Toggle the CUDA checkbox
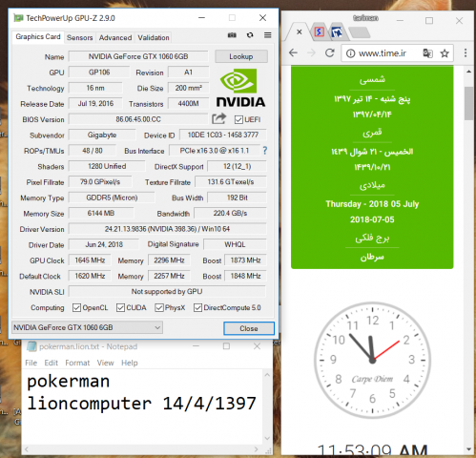Viewport: 476px width, 458px height. pyautogui.click(x=120, y=307)
